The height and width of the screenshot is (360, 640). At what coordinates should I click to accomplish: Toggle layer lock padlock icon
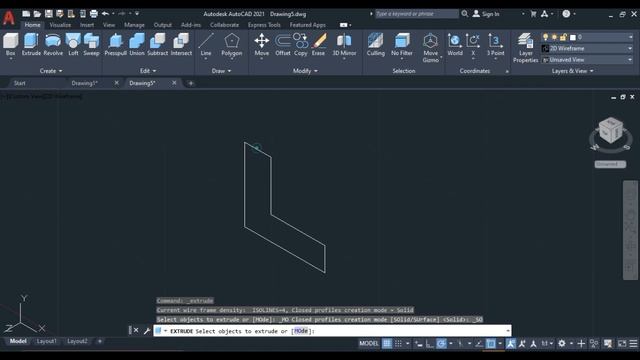point(563,37)
